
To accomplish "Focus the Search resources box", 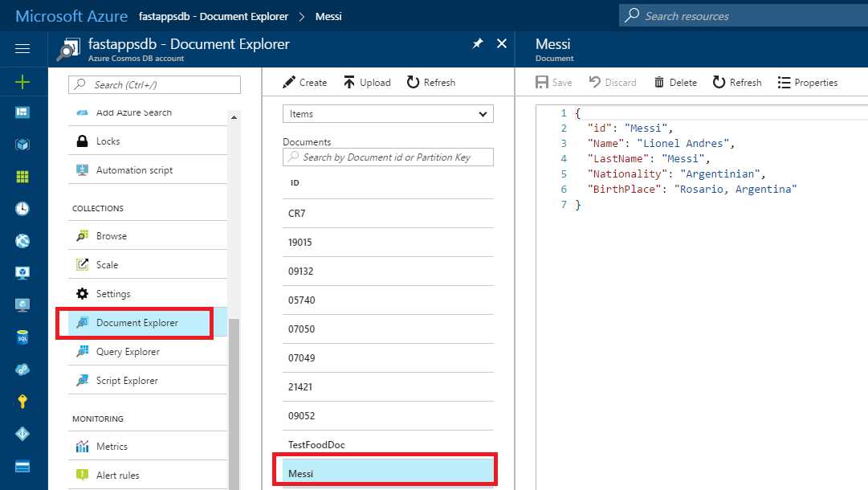I will coord(743,16).
